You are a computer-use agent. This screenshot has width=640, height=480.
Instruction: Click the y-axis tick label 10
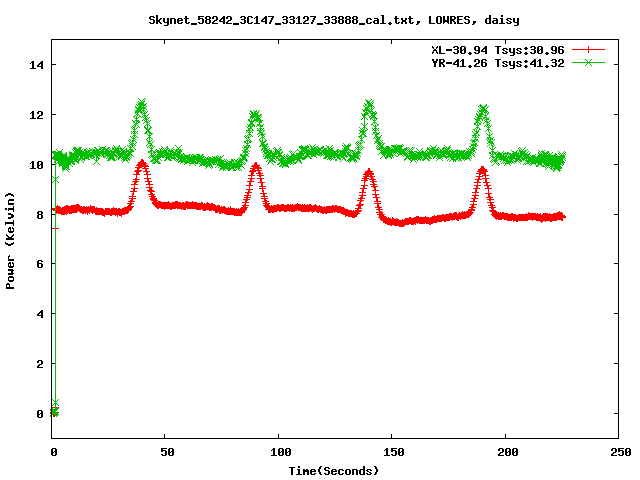point(36,164)
